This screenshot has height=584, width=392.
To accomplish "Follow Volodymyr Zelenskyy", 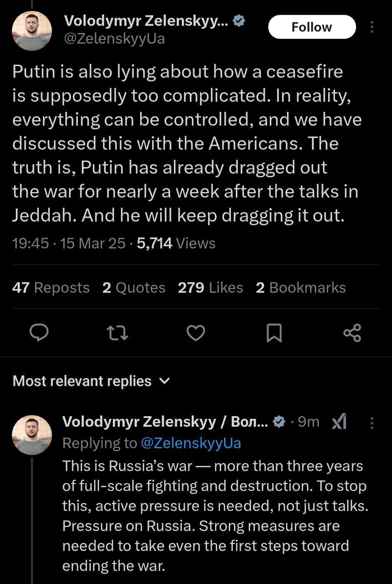I will coord(312,27).
